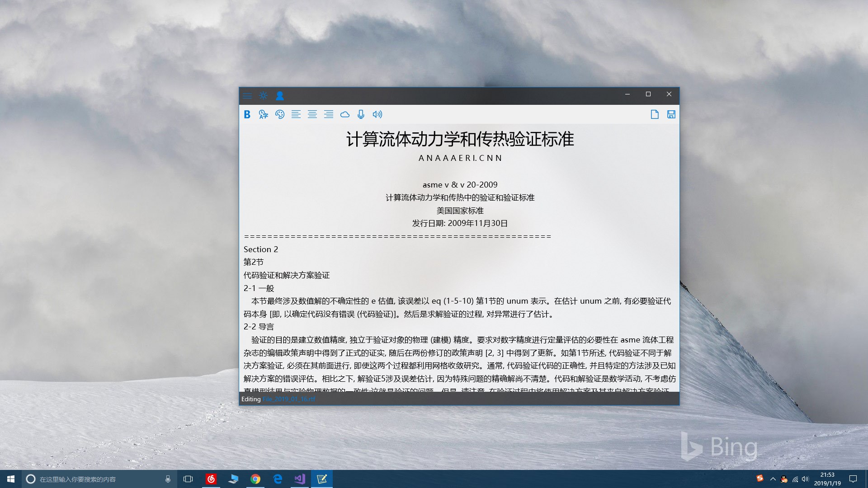
Task: Start microphone voice input
Action: click(x=361, y=114)
